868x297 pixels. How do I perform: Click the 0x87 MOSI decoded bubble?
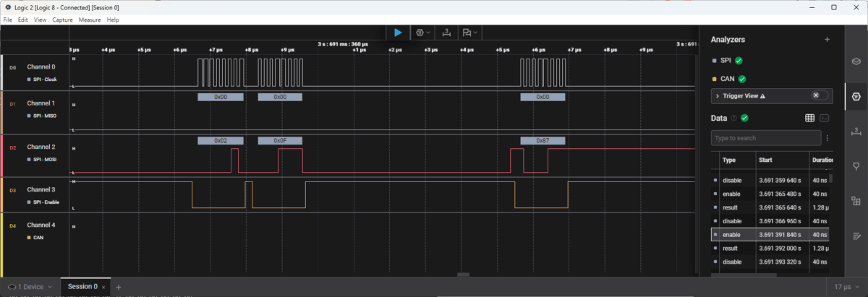click(x=542, y=141)
